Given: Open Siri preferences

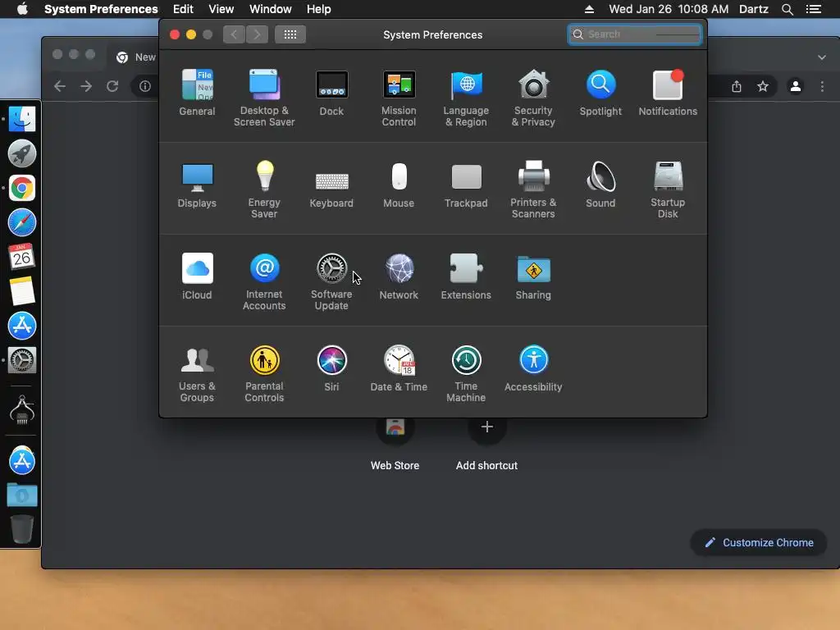Looking at the screenshot, I should pos(331,368).
